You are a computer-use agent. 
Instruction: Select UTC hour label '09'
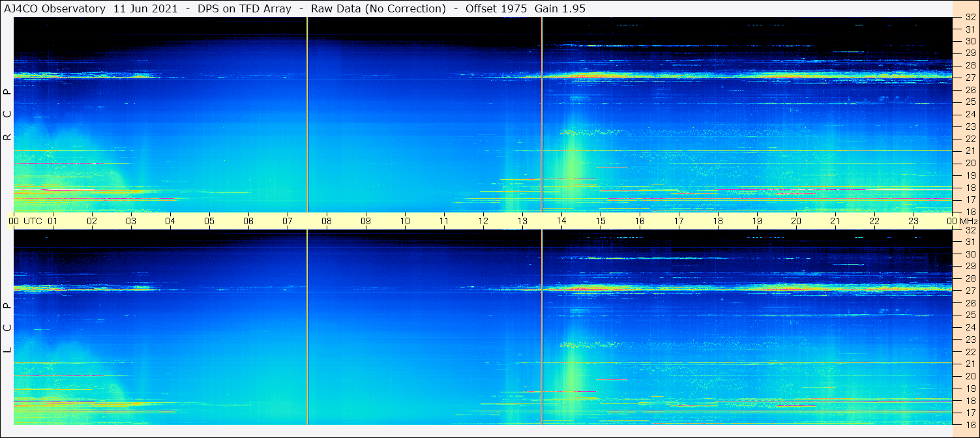[366, 221]
